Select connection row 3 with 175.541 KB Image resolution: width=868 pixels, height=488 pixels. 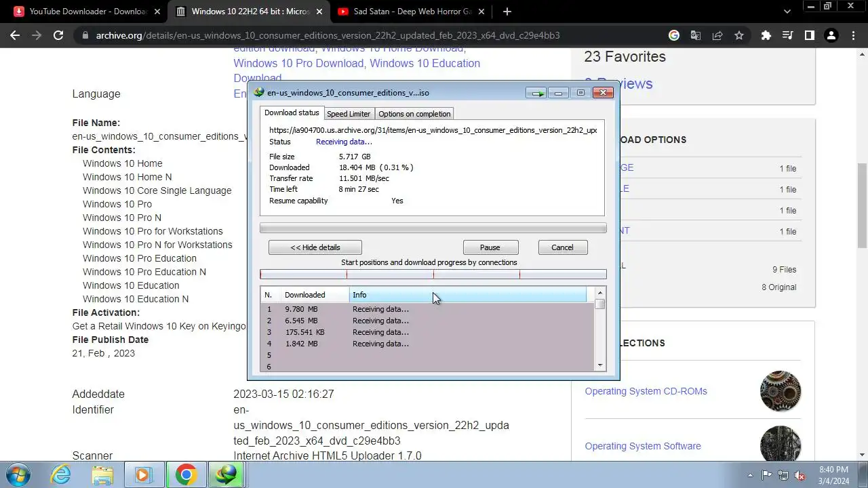427,332
